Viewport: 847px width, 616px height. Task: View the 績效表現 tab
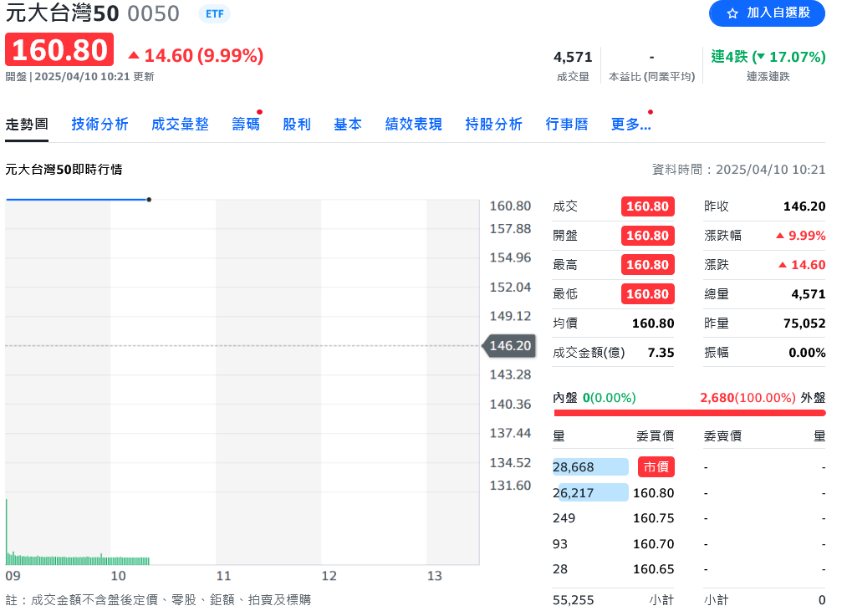pyautogui.click(x=413, y=125)
